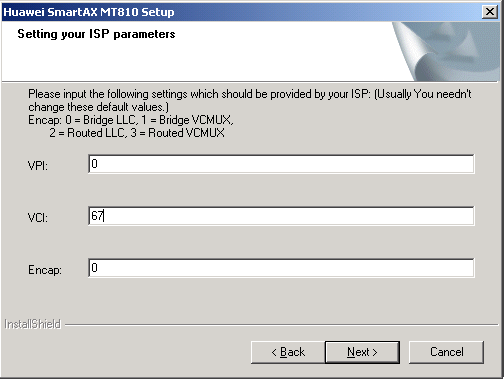Click the curled page banner graphic

point(446,51)
